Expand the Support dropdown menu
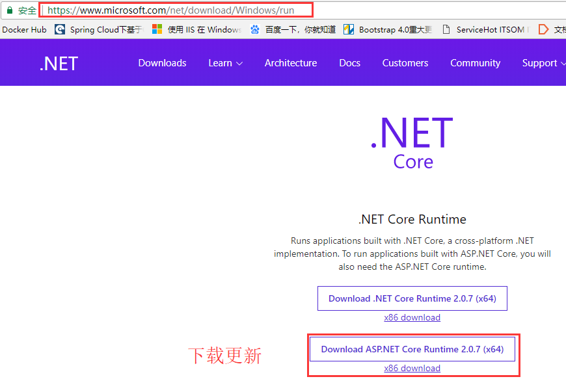Viewport: 566px width, 392px height. click(544, 63)
